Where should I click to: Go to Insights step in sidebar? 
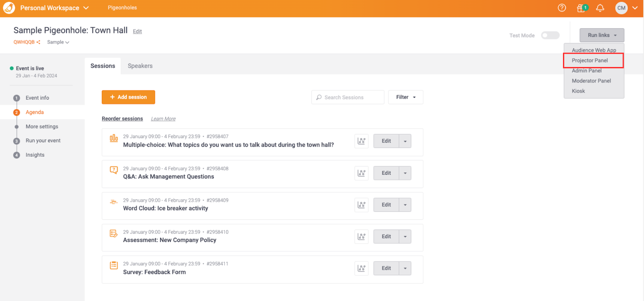click(x=35, y=155)
